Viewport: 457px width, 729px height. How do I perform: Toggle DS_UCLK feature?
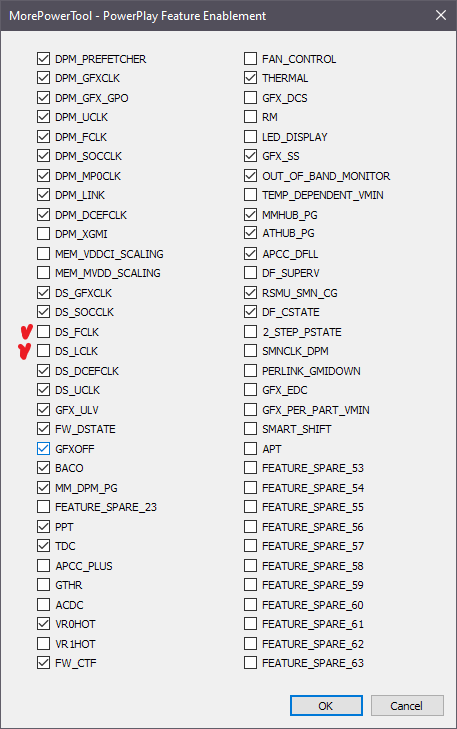point(43,390)
